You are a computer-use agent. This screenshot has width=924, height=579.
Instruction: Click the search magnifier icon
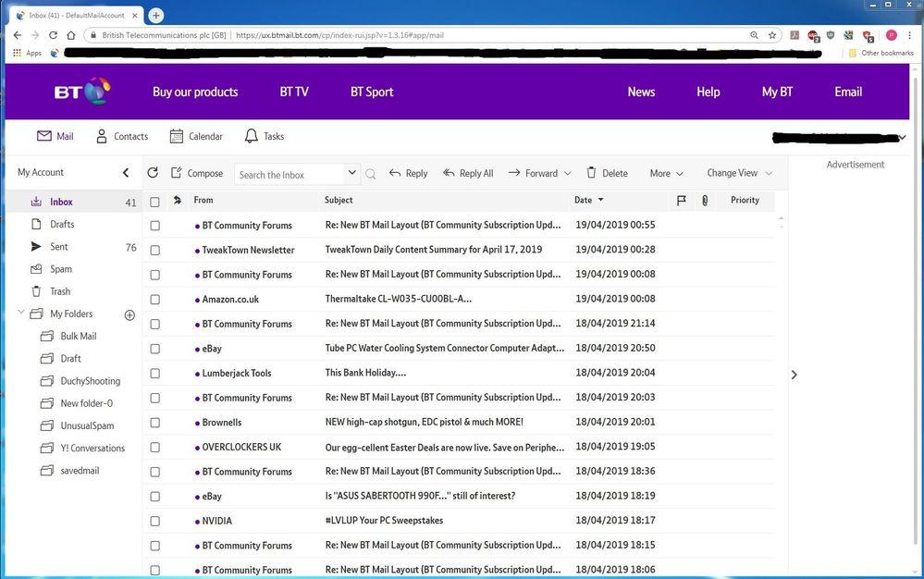(x=371, y=174)
